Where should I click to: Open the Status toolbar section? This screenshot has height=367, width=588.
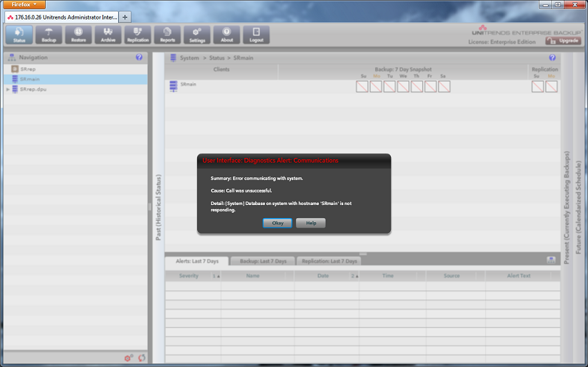19,35
